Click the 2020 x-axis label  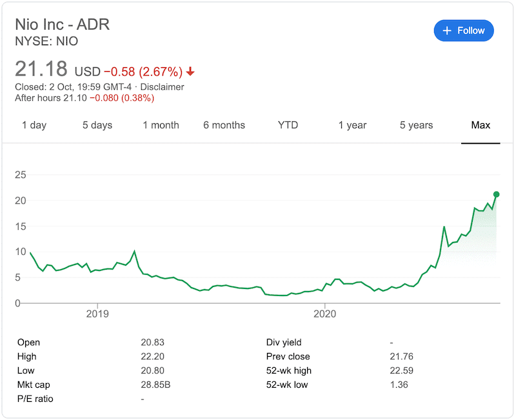(325, 314)
